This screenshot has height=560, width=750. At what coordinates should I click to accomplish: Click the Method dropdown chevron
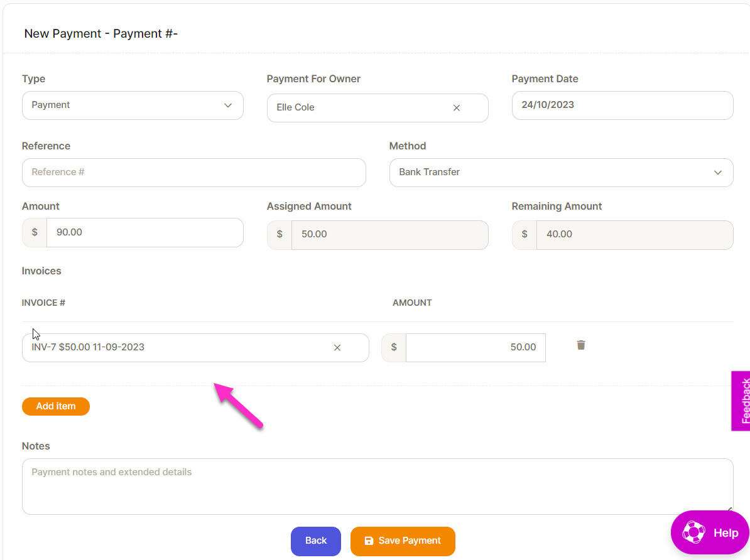(717, 173)
